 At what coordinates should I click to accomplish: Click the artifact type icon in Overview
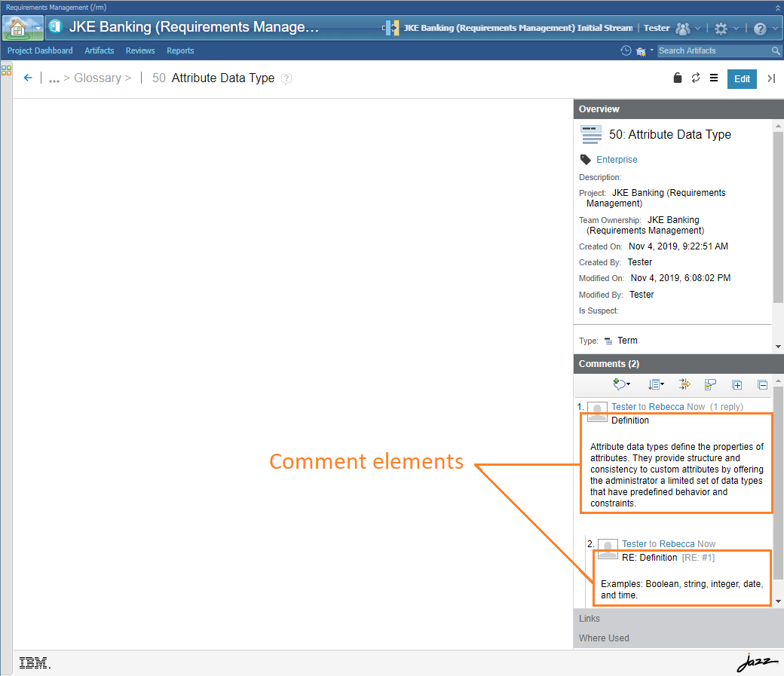click(x=591, y=134)
